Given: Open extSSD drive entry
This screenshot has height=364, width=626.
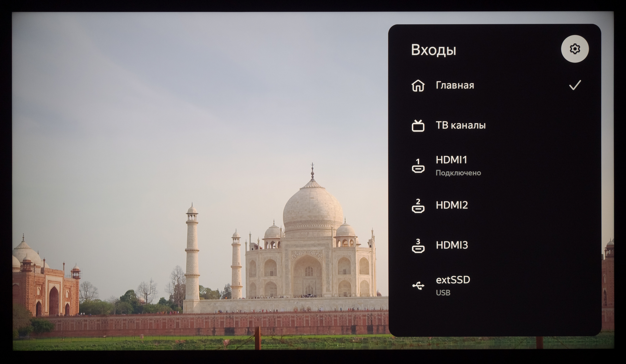Looking at the screenshot, I should pyautogui.click(x=453, y=280).
